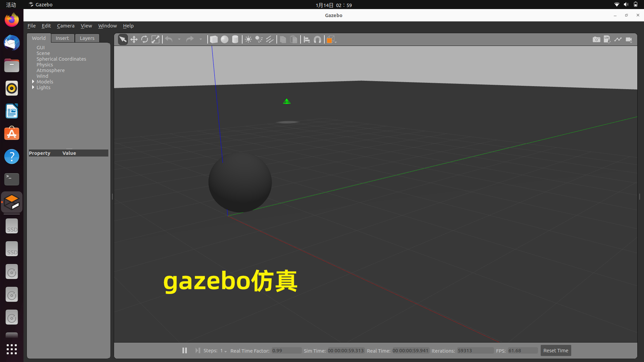Open the Camera menu
The image size is (644, 362).
pyautogui.click(x=65, y=26)
